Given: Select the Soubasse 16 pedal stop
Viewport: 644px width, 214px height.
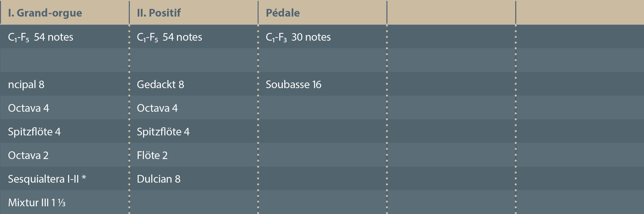Looking at the screenshot, I should pos(293,85).
